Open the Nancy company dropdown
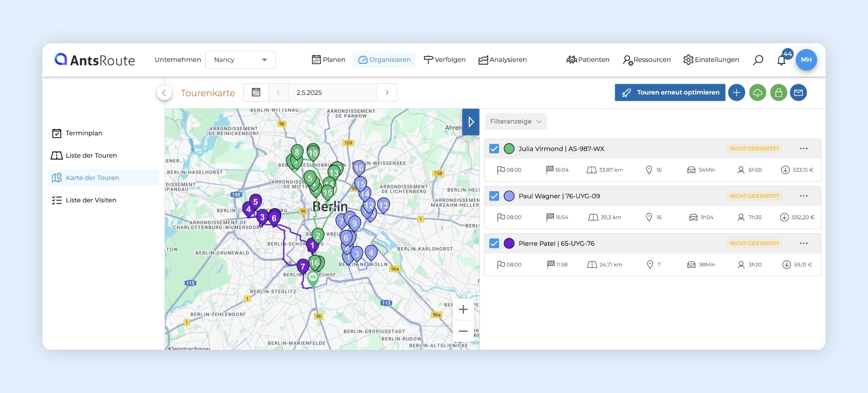Image resolution: width=868 pixels, height=393 pixels. pos(240,60)
